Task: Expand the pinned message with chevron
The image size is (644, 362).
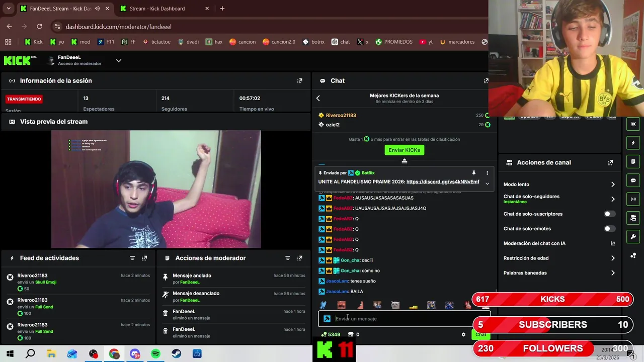Action: coord(487,184)
